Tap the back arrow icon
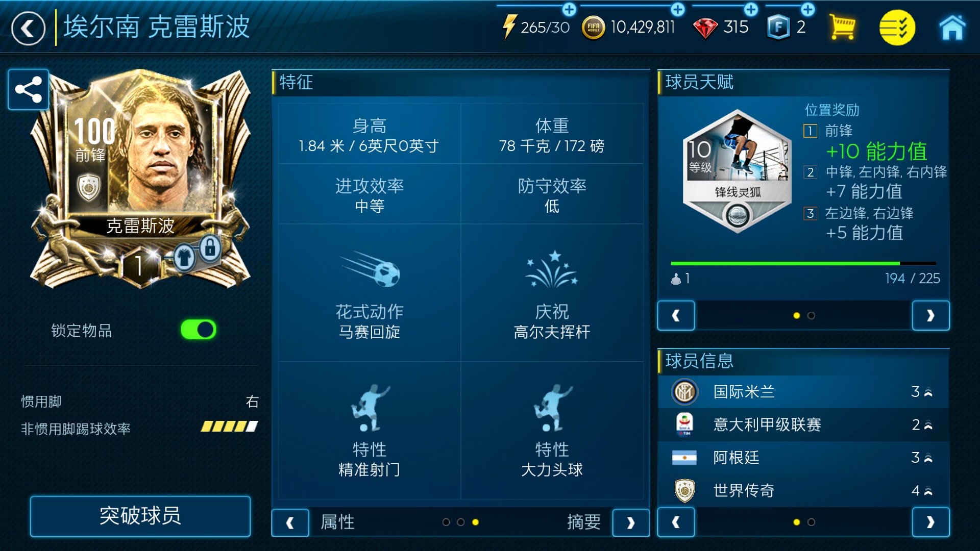The width and height of the screenshot is (980, 551). point(28,28)
